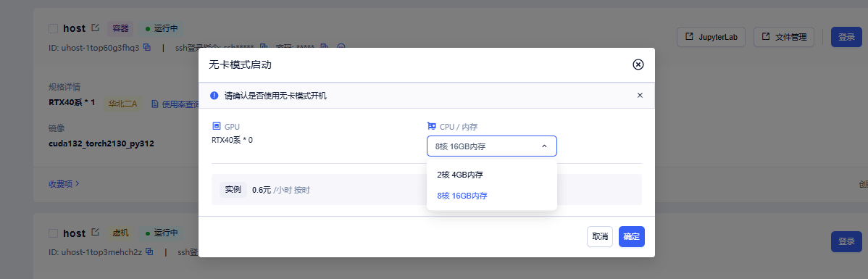Edit the name of the 容器 host
The height and width of the screenshot is (279, 868).
[95, 28]
